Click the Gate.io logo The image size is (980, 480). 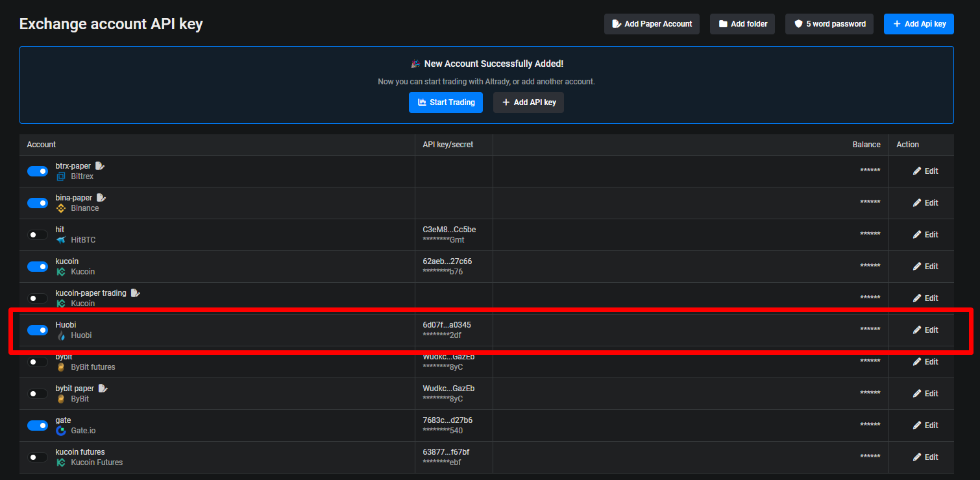[x=61, y=431]
